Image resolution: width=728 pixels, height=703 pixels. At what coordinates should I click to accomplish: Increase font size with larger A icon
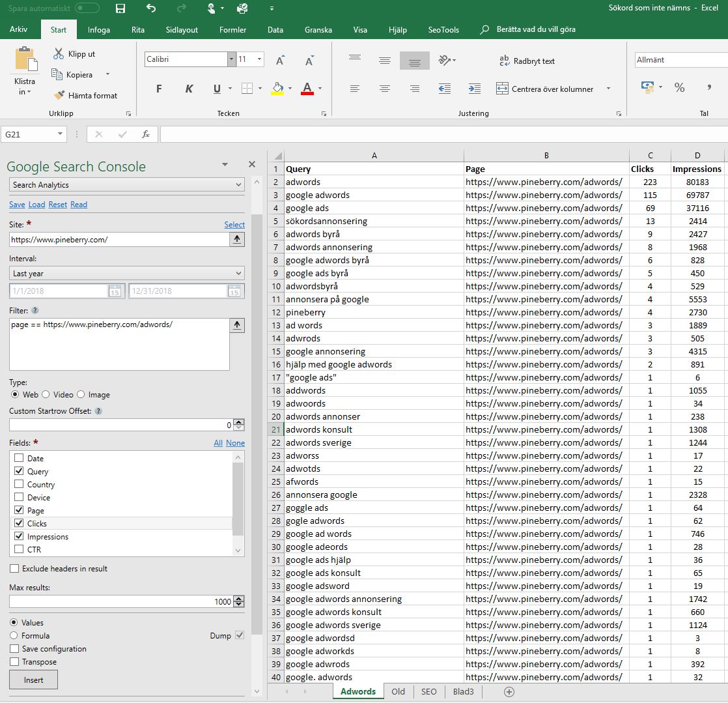click(281, 60)
